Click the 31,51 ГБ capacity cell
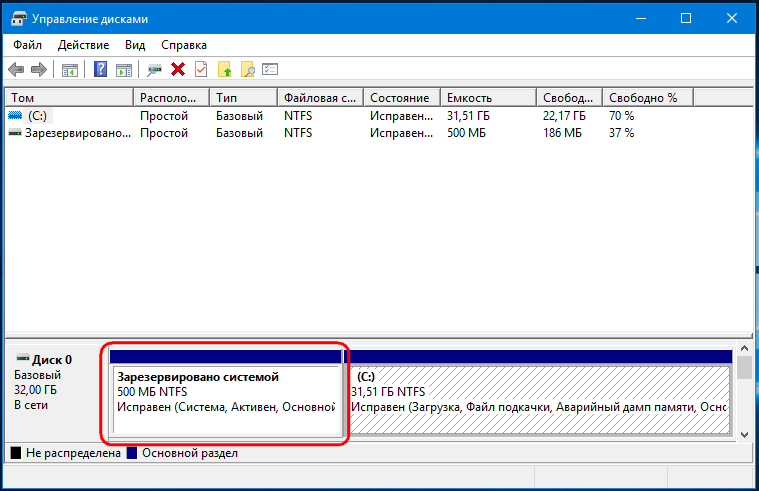The image size is (759, 491). click(468, 116)
